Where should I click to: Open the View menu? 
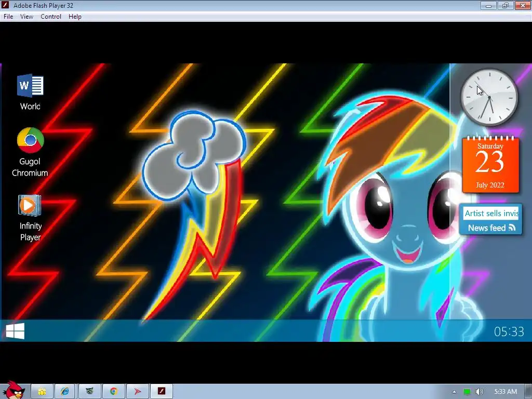(26, 17)
